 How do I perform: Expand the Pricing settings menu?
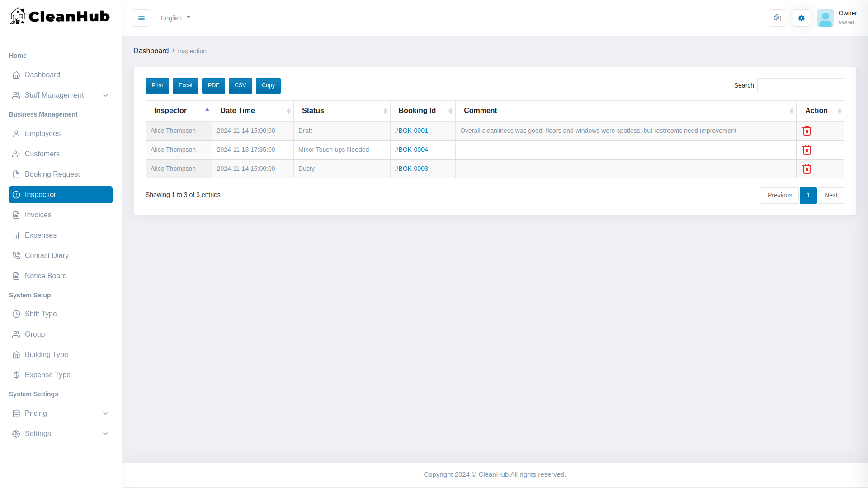pyautogui.click(x=60, y=413)
